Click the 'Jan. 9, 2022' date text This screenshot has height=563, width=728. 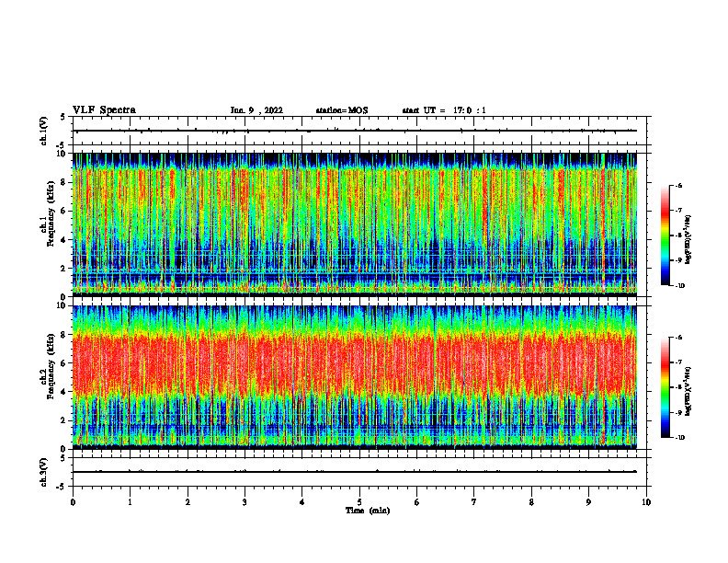pos(256,110)
